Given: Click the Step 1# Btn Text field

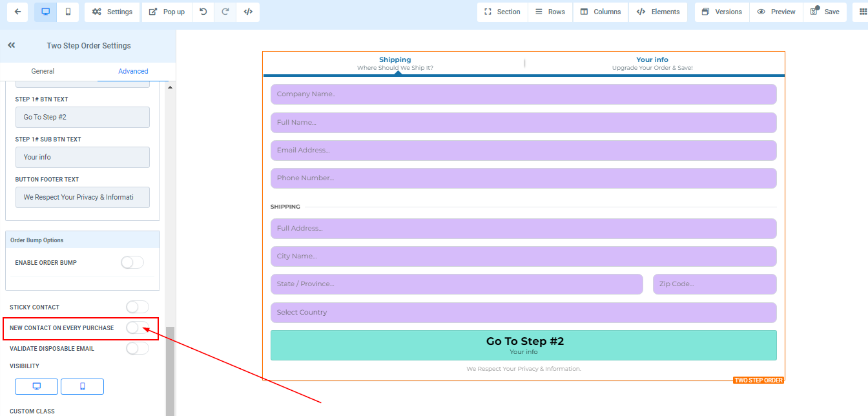Looking at the screenshot, I should [83, 117].
